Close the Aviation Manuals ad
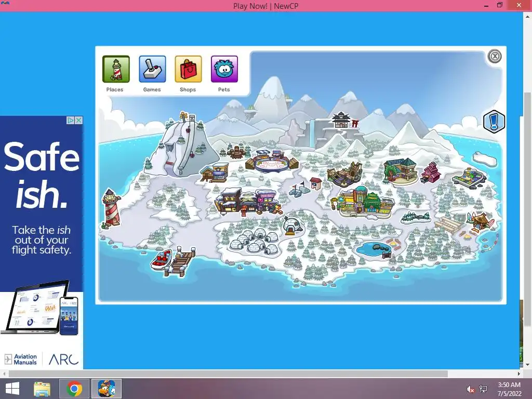Image resolution: width=532 pixels, height=399 pixels. 79,120
